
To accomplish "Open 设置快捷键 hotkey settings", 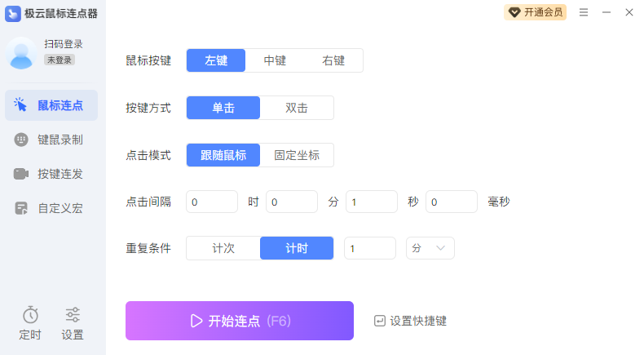I will point(410,321).
